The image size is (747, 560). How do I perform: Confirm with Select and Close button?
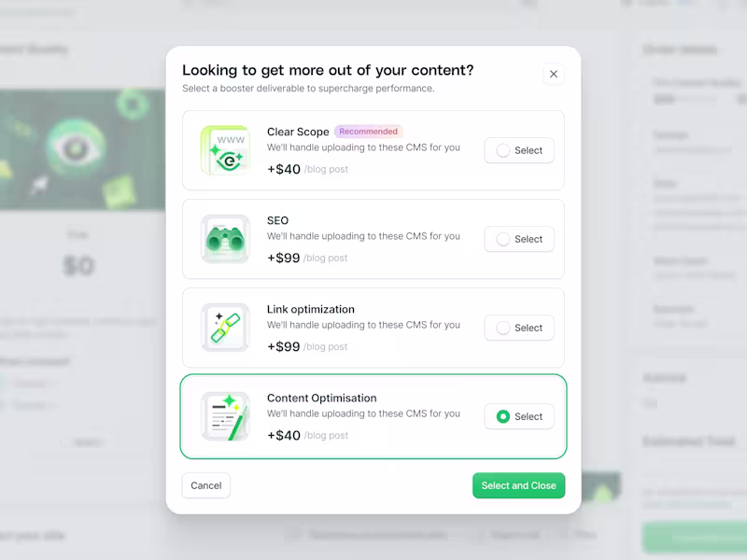click(519, 485)
